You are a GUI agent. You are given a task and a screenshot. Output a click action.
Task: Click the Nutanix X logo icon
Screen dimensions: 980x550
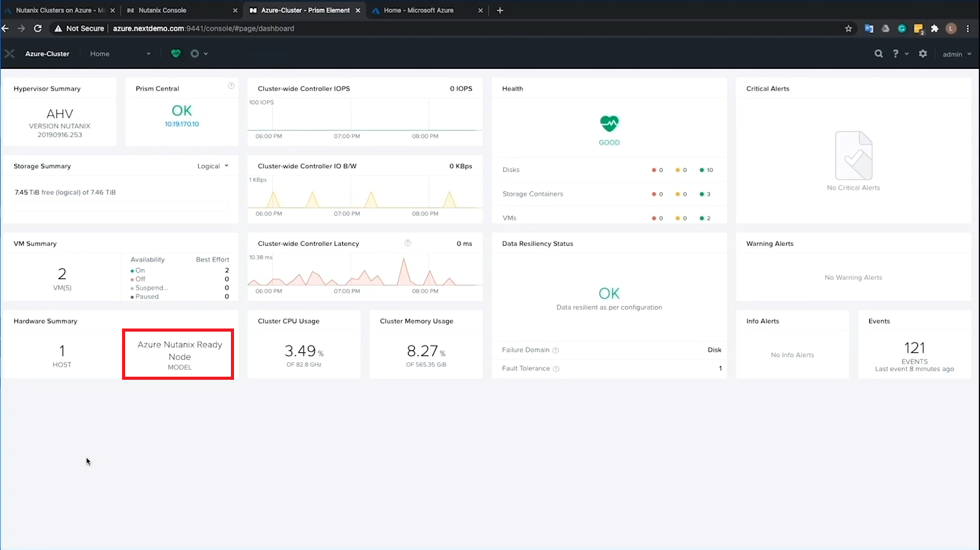(x=9, y=54)
